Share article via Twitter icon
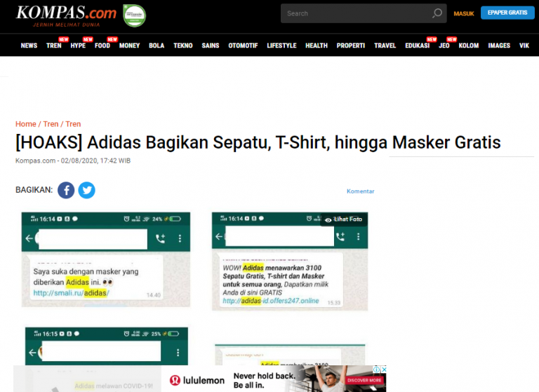Image resolution: width=539 pixels, height=392 pixels. [x=86, y=190]
